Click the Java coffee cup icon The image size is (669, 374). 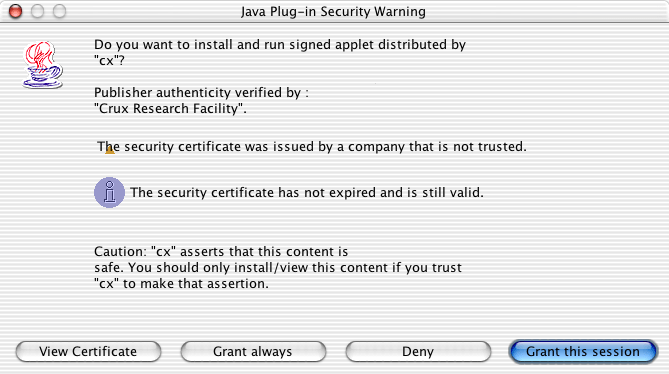click(x=43, y=65)
